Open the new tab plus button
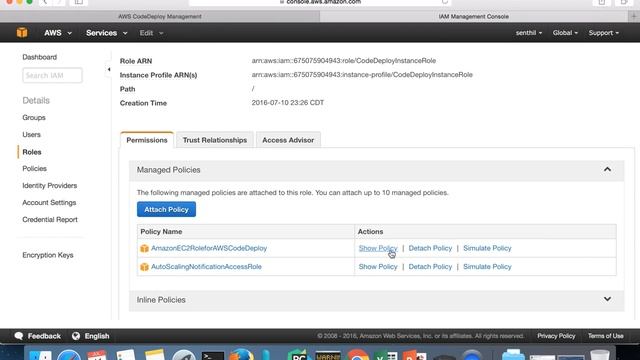The width and height of the screenshot is (640, 360). tap(634, 16)
